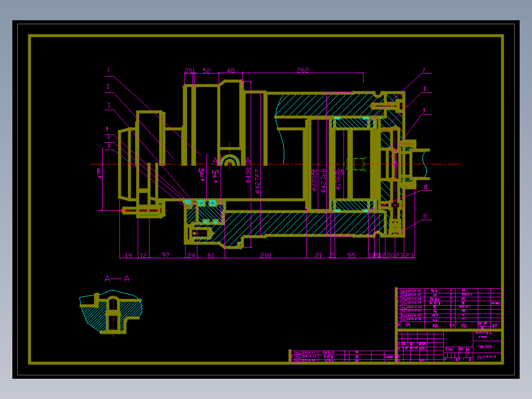Select part callout number "5"
This screenshot has width=532, height=399.
(x=109, y=137)
